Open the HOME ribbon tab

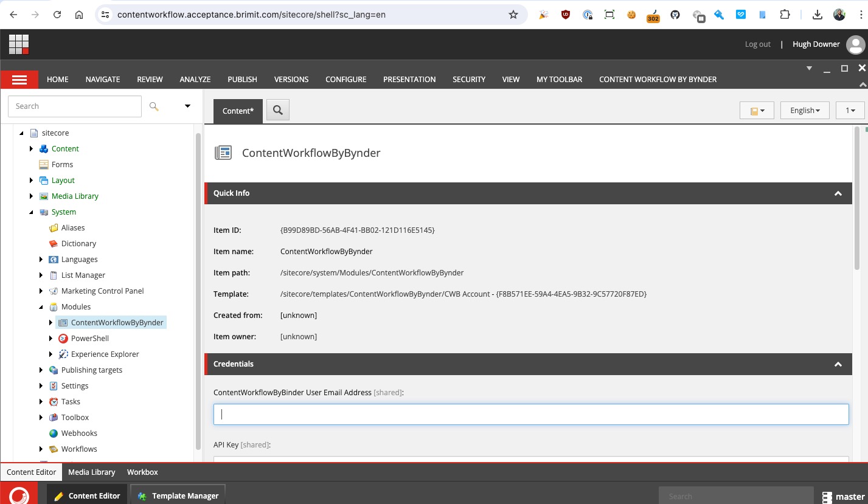[x=58, y=80]
